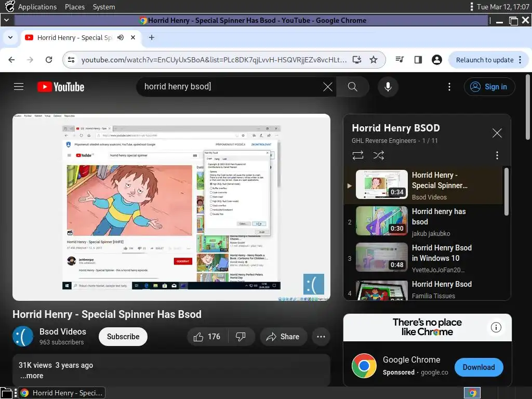This screenshot has height=399, width=532.
Task: Open Chrome three-dot menu
Action: (520, 60)
